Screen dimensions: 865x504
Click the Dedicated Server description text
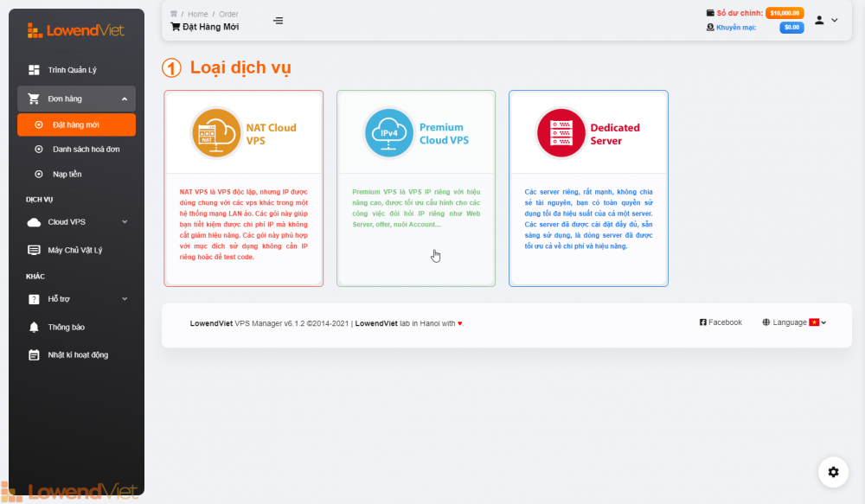tap(588, 219)
